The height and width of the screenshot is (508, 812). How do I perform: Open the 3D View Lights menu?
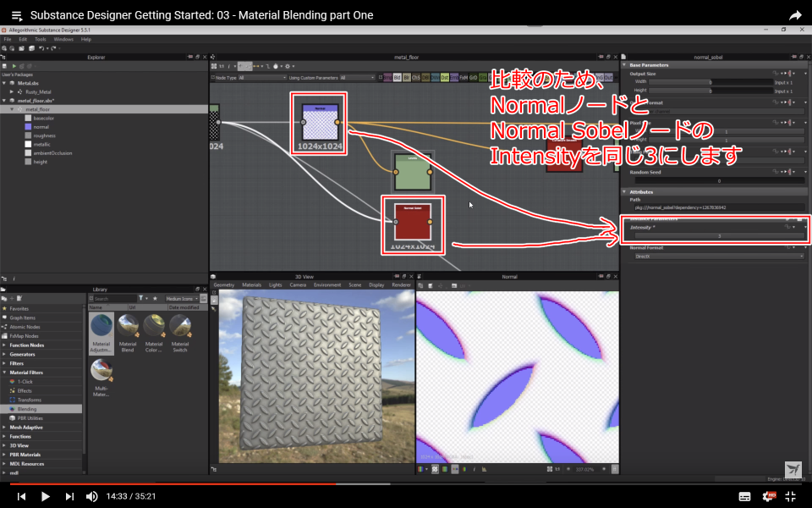point(276,285)
